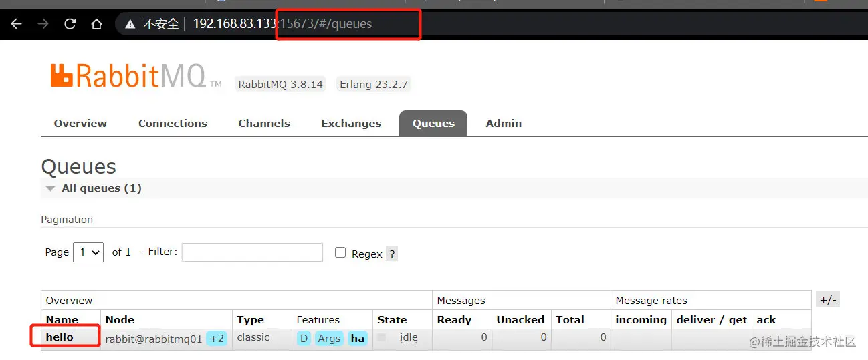Sort by the incoming column header
The height and width of the screenshot is (360, 868).
tap(641, 319)
